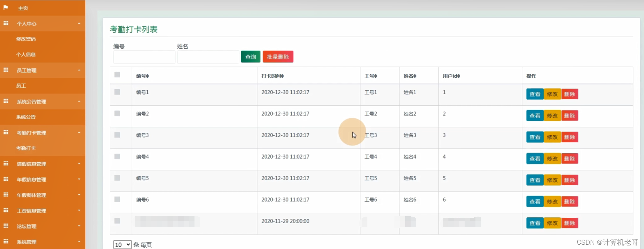Expand the 年假信息管理 menu arrow
This screenshot has width=644, height=249.
click(x=79, y=179)
